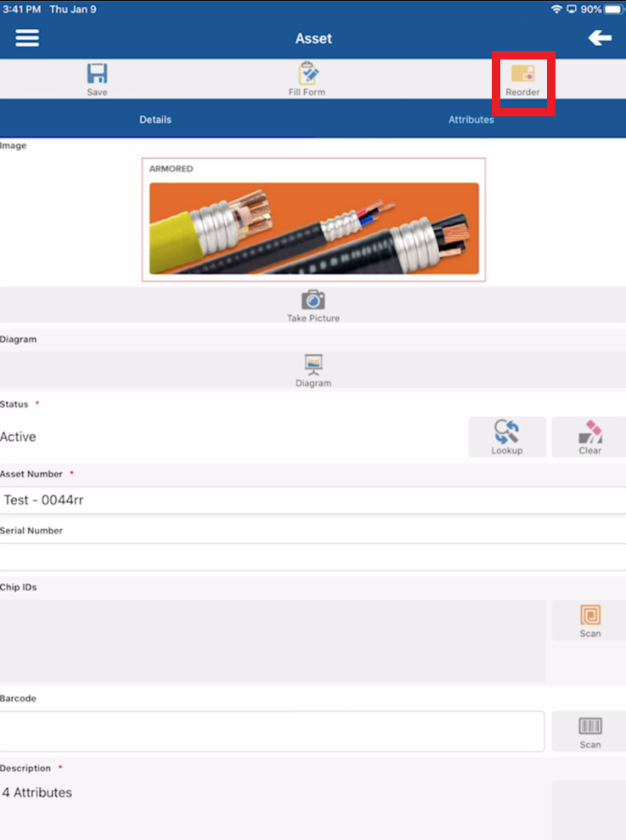Click the Reorder icon

pos(522,73)
